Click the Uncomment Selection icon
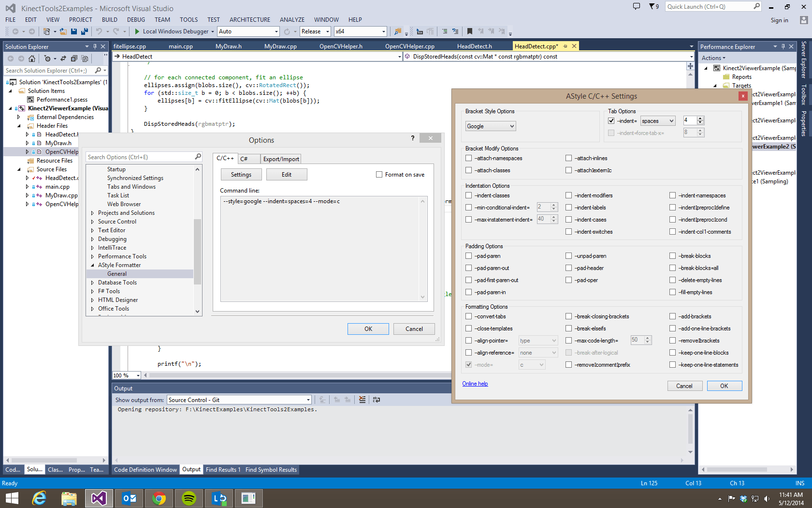The image size is (812, 508). click(x=455, y=31)
